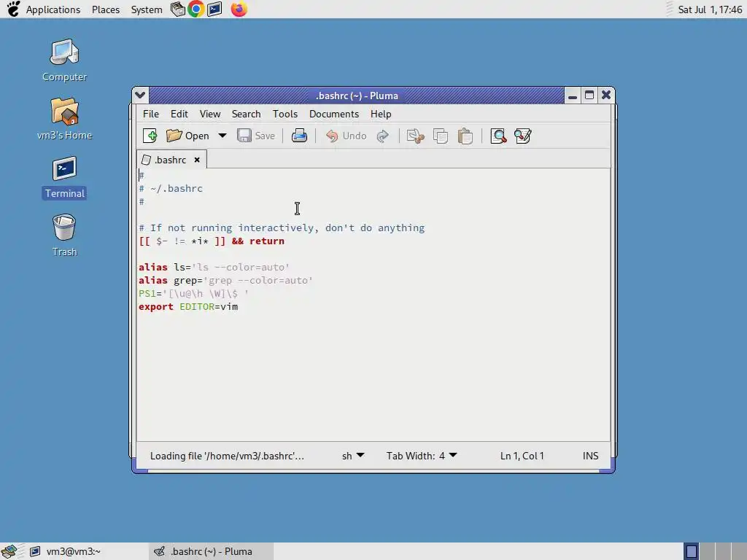This screenshot has width=747, height=560.
Task: Click the 'alias grep' line
Action: [225, 281]
